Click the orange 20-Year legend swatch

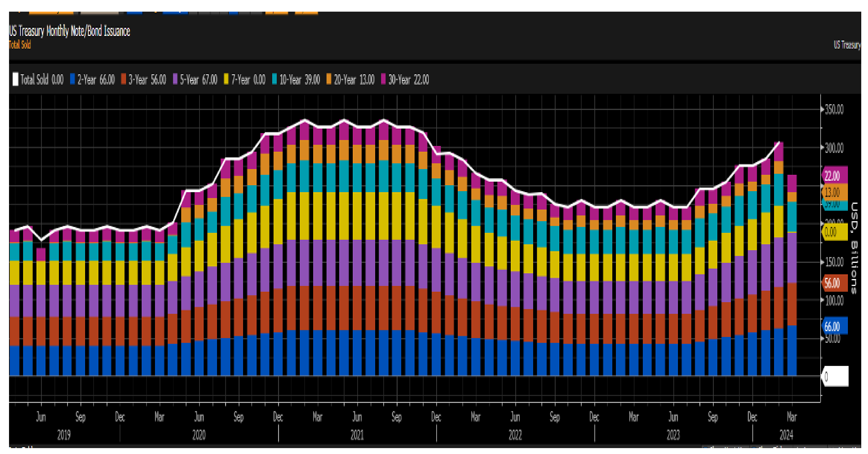(328, 79)
